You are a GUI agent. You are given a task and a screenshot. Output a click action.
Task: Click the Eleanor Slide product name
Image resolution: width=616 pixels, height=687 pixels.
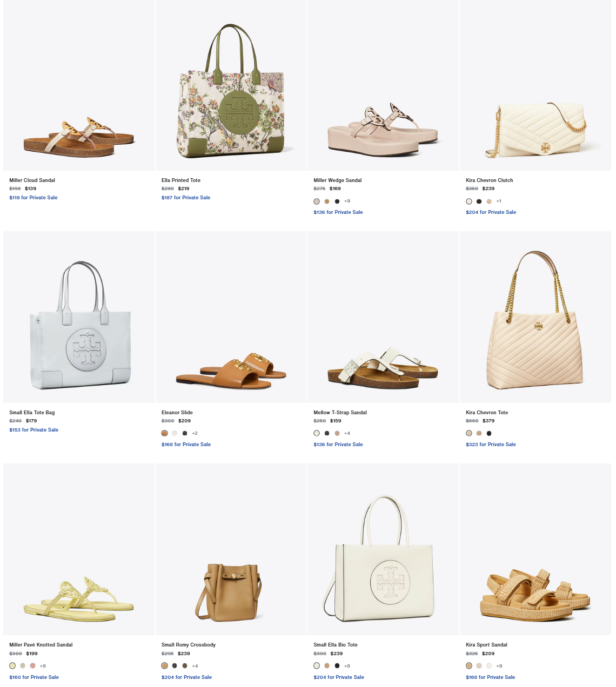click(177, 413)
